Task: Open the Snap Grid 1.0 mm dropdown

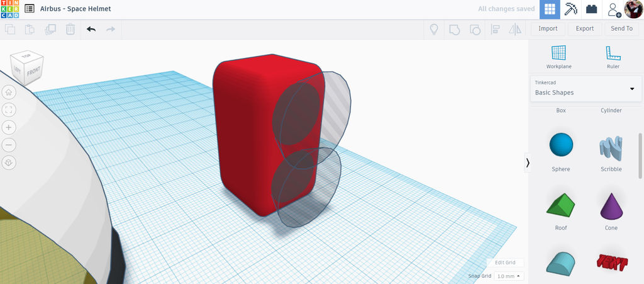Action: [508, 276]
